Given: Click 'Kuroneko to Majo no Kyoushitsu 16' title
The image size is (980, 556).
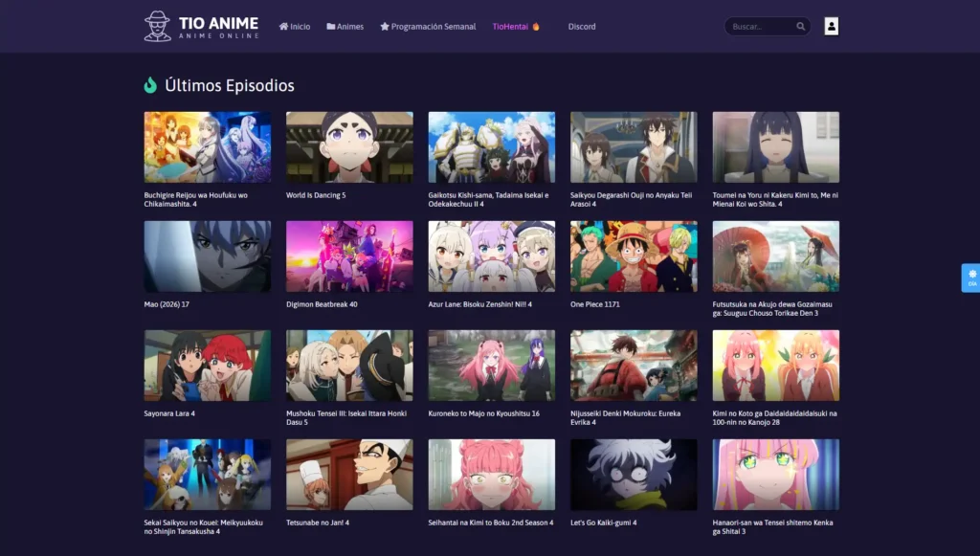Looking at the screenshot, I should coord(483,413).
